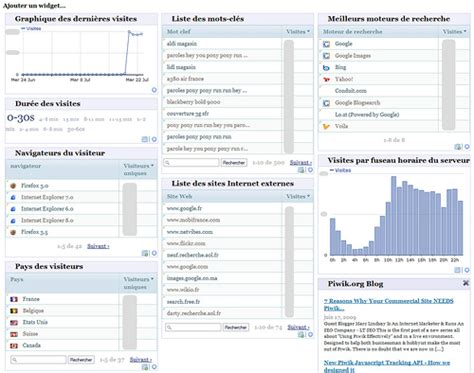
Task: Focus the sites externes search input field
Action: (x=193, y=327)
